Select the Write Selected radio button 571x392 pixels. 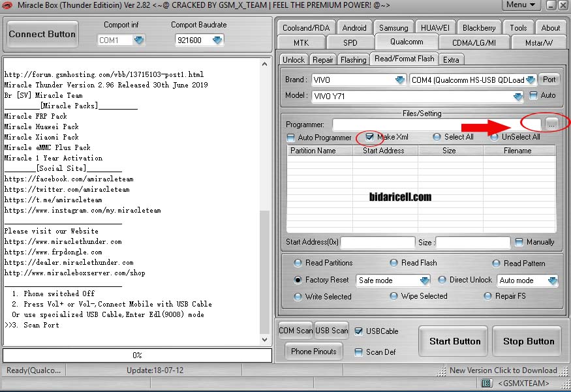[x=298, y=297]
